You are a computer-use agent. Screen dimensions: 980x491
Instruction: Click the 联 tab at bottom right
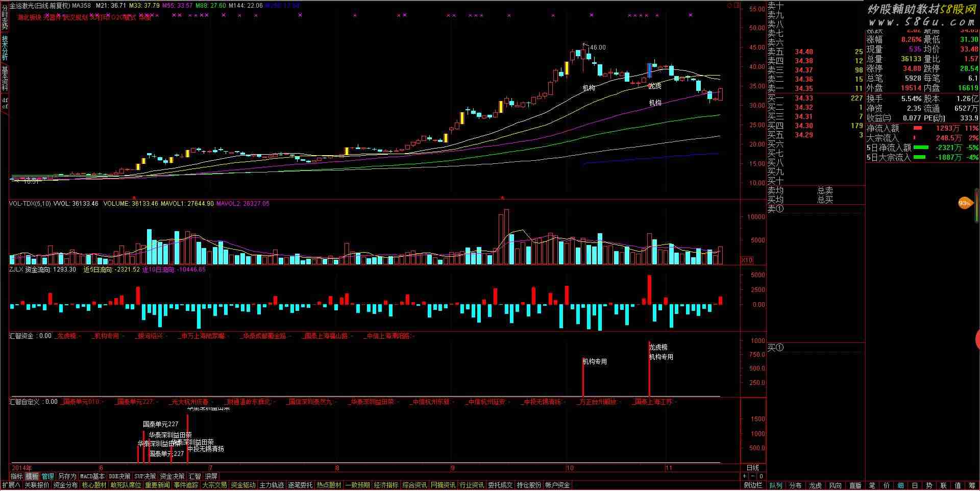pyautogui.click(x=943, y=485)
